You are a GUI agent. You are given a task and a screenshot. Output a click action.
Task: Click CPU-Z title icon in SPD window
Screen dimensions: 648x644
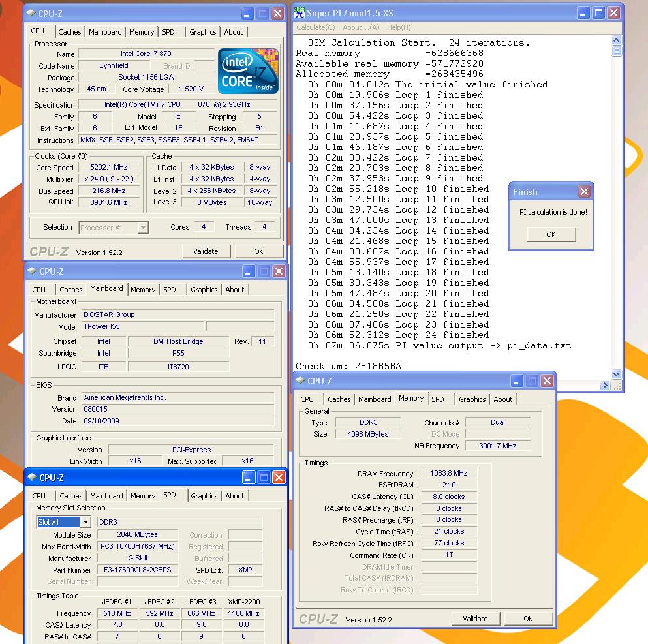coord(32,477)
